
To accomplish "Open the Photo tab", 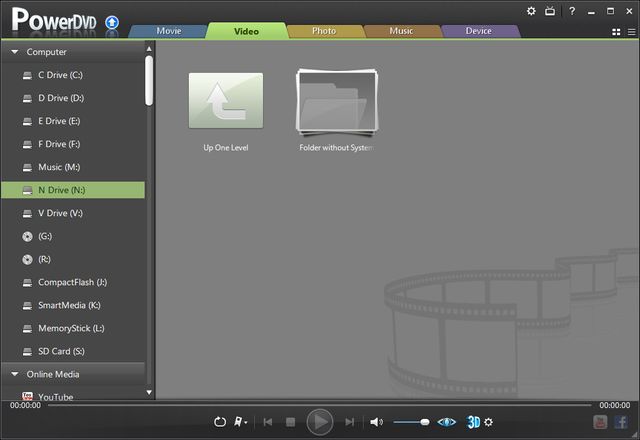I will [324, 31].
